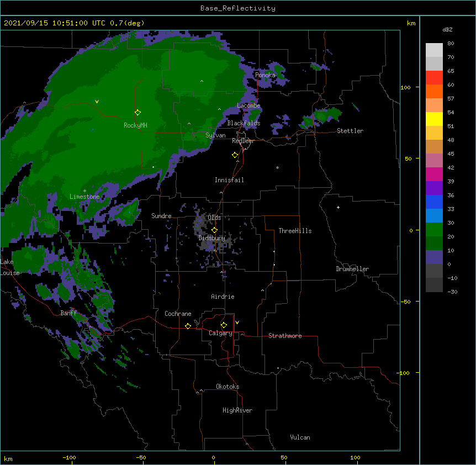Click the white plus marker north of Drumheller
Image resolution: width=476 pixels, height=465 pixels.
(338, 207)
